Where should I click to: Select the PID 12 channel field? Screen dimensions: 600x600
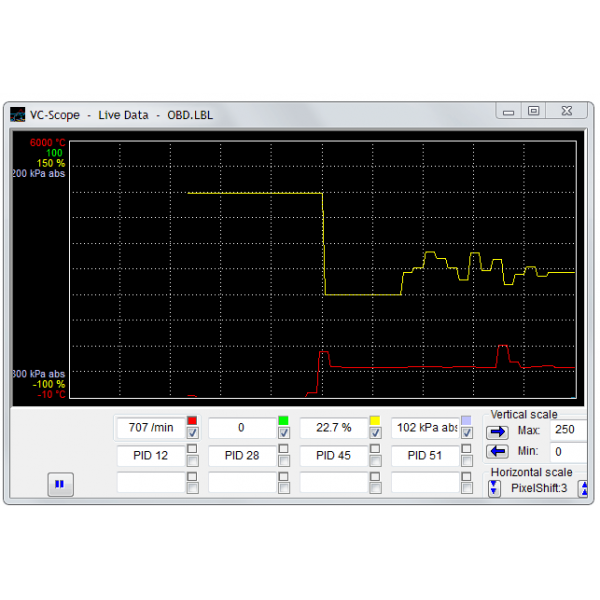[x=151, y=455]
